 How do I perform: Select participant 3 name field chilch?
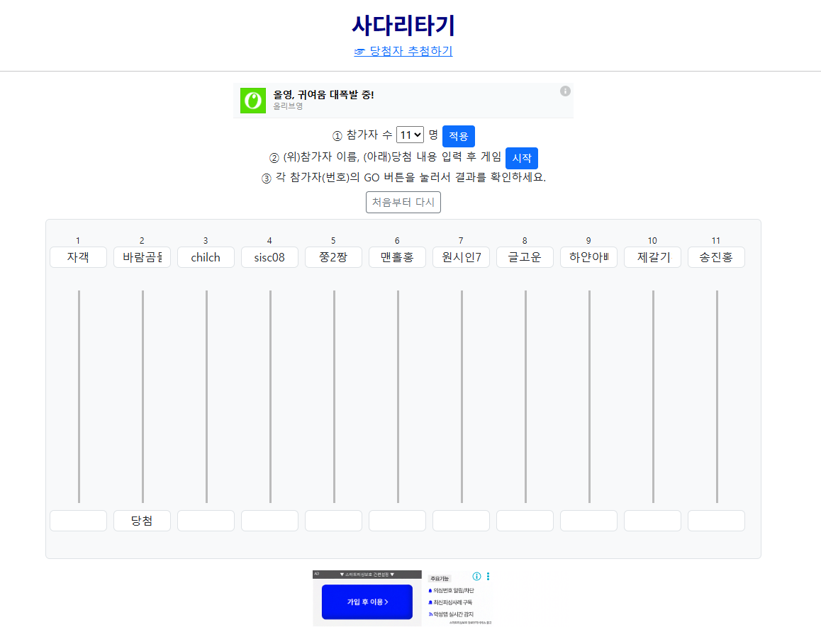[206, 257]
